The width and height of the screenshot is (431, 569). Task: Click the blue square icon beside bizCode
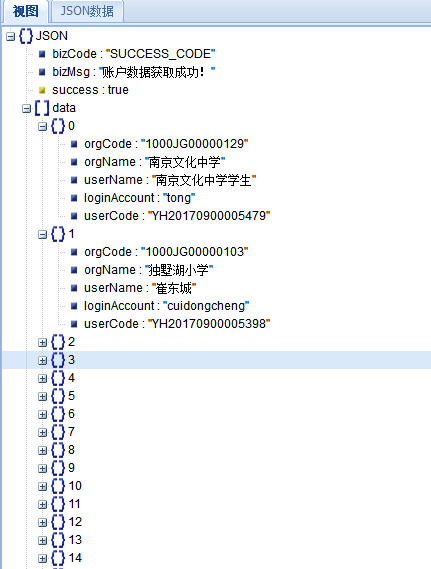pos(42,54)
